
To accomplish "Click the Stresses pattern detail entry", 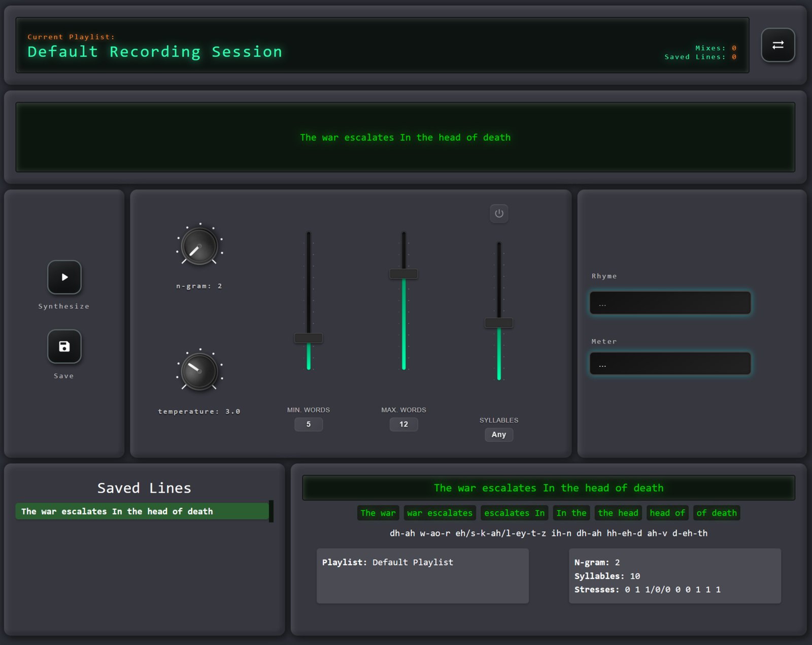I will click(648, 590).
